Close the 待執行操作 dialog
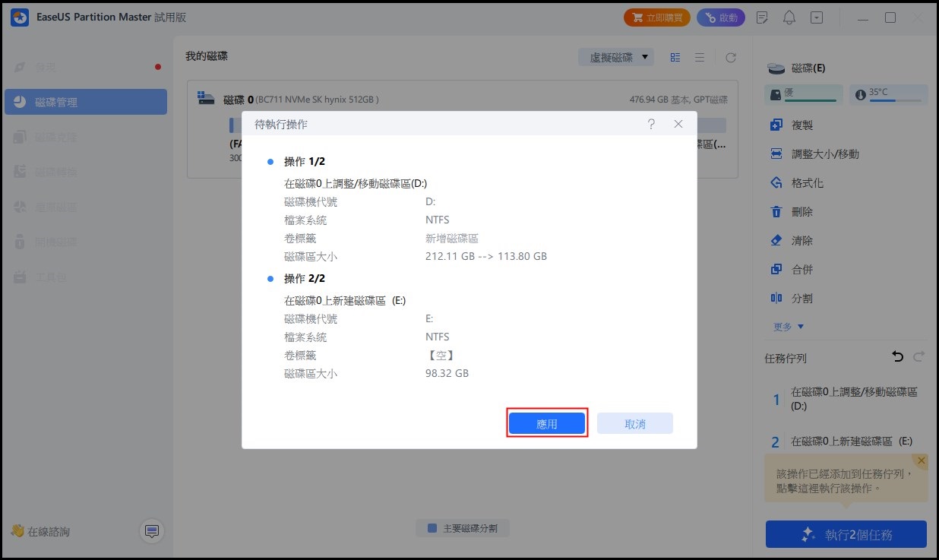This screenshot has width=939, height=560. pyautogui.click(x=678, y=124)
